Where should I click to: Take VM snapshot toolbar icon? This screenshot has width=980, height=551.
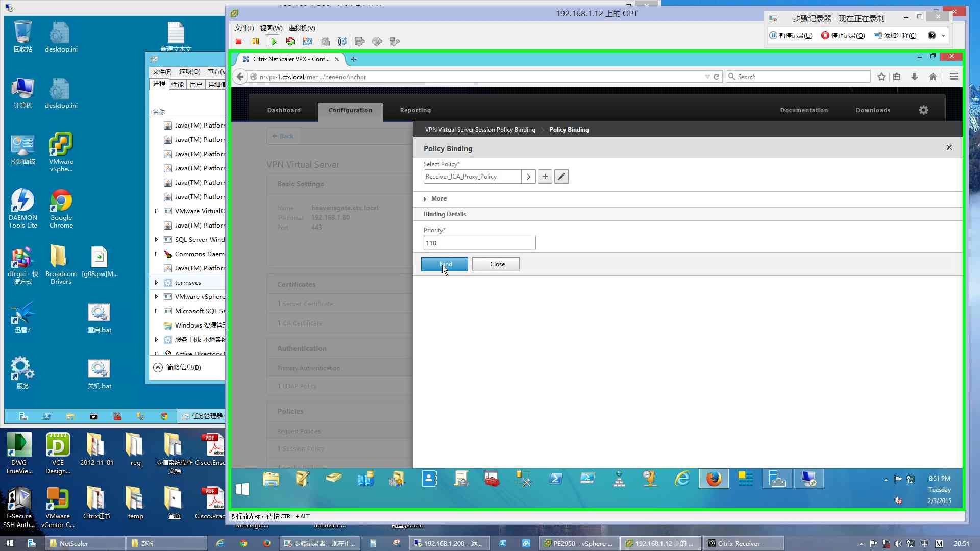click(x=307, y=42)
